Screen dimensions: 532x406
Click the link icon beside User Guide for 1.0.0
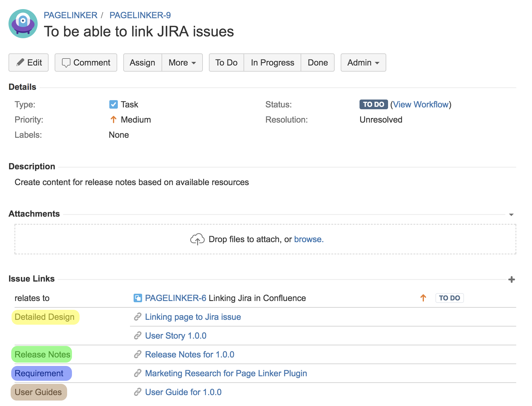tap(138, 392)
